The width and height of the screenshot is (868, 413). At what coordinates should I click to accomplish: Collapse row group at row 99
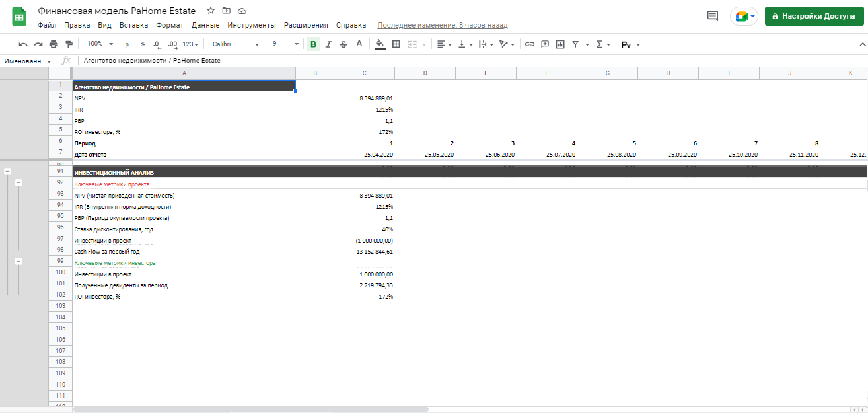tap(18, 261)
